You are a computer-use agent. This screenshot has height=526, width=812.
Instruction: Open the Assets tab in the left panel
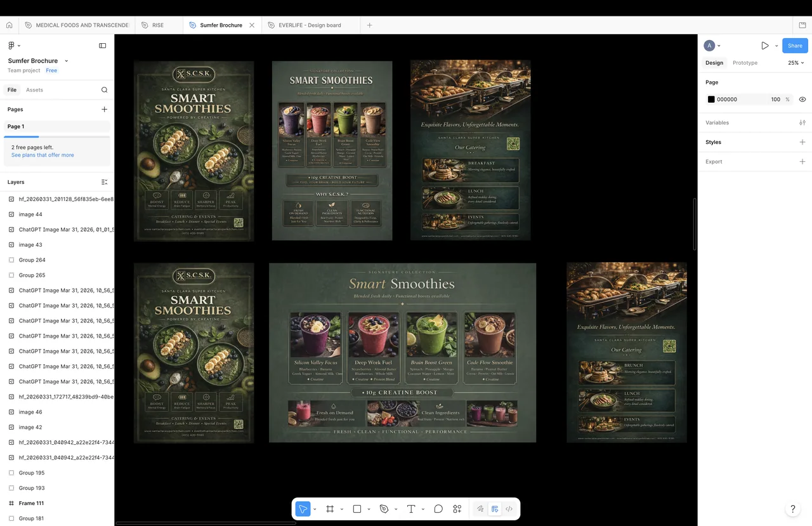(34, 90)
